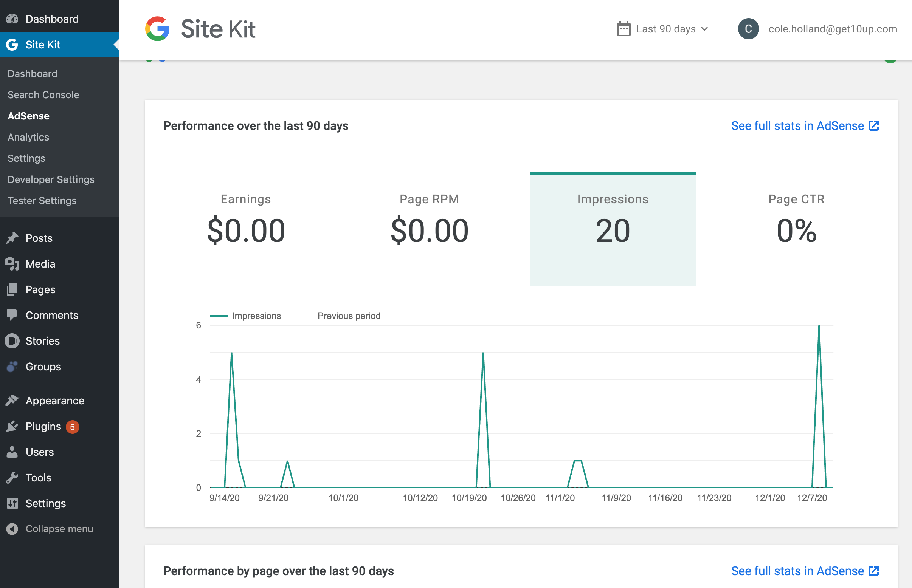Click the Comments bubble icon
This screenshot has width=912, height=588.
12,315
